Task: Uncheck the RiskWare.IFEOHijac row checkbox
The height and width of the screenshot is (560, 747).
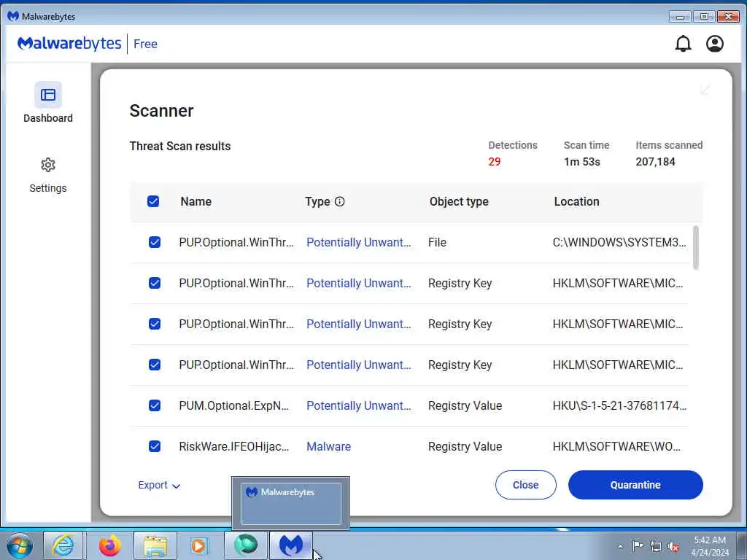Action: pyautogui.click(x=155, y=446)
